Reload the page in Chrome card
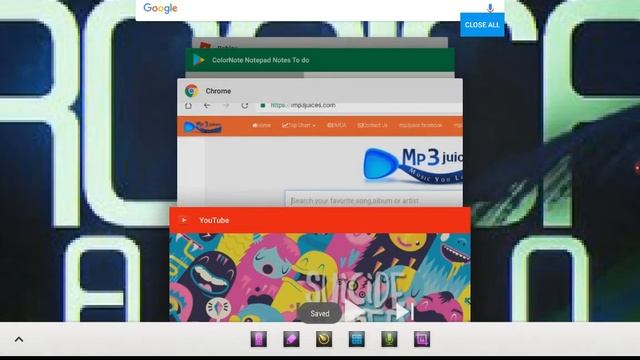The image size is (640, 360). click(244, 105)
